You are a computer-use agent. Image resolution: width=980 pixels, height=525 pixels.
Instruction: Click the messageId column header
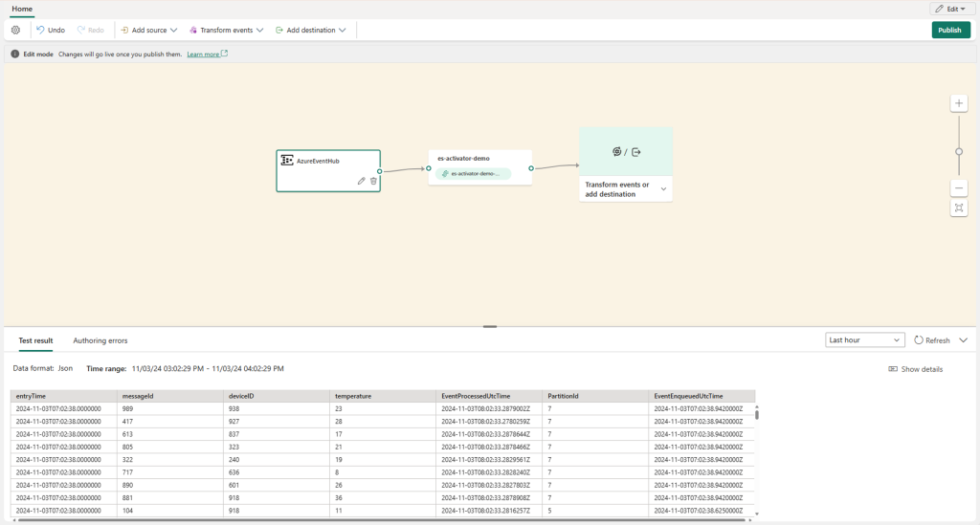coord(170,396)
